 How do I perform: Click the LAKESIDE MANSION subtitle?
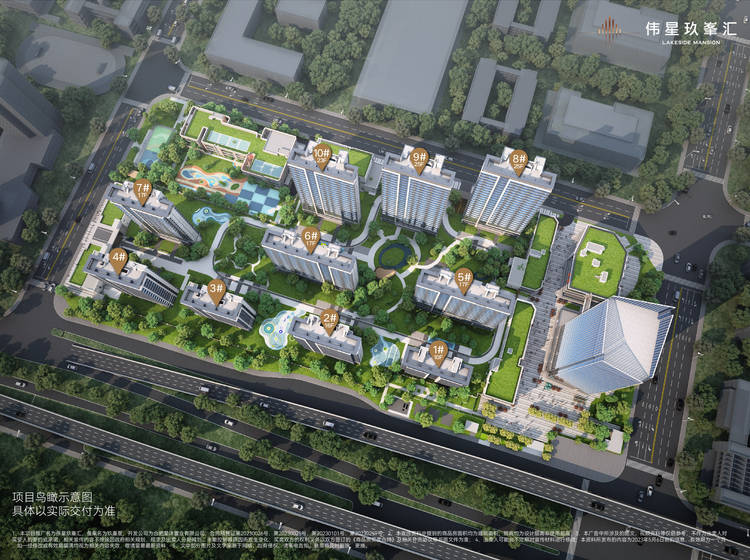click(x=691, y=43)
